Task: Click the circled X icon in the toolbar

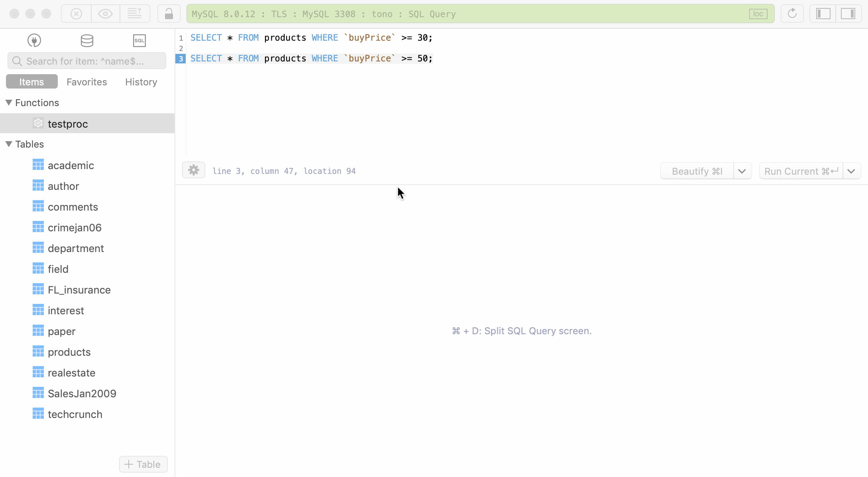Action: click(76, 13)
